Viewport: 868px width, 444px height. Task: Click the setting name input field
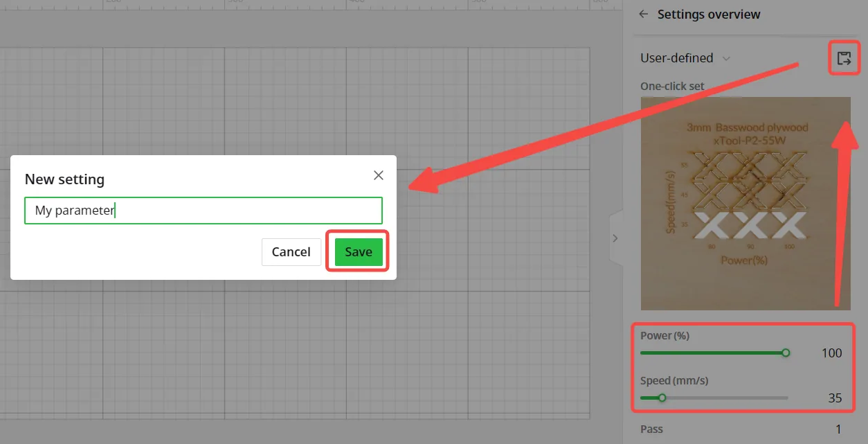coord(204,211)
